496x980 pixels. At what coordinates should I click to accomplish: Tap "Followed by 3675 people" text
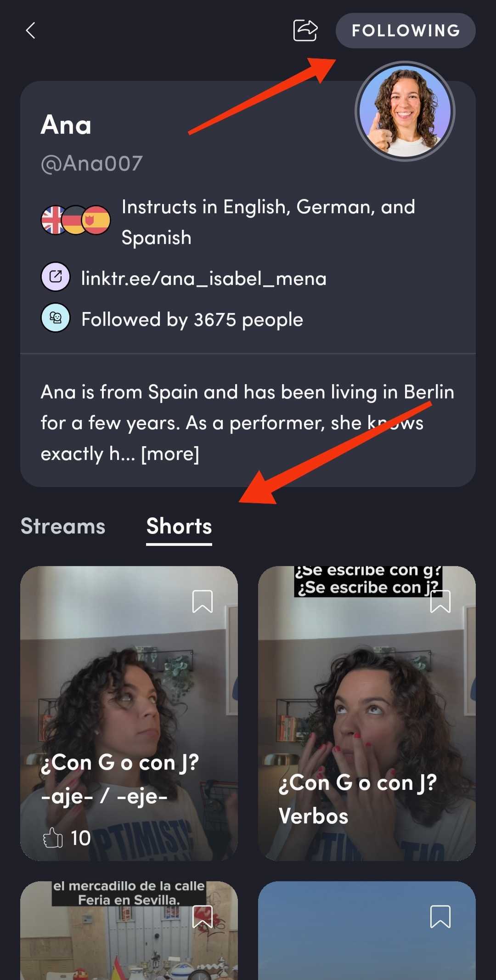[x=192, y=320]
